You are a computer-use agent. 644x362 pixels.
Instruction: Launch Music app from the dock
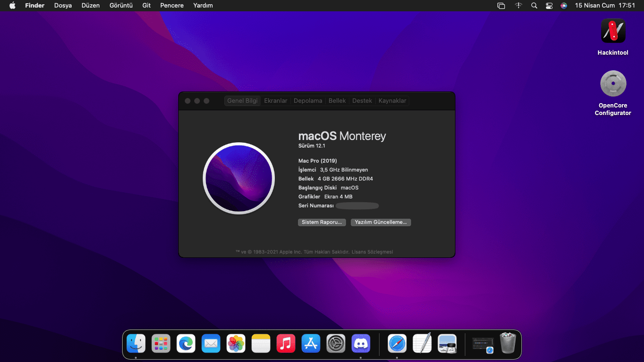[x=286, y=343]
